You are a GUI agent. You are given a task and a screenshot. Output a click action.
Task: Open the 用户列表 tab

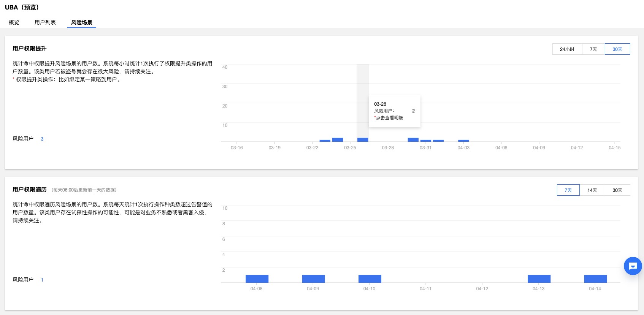(x=45, y=22)
